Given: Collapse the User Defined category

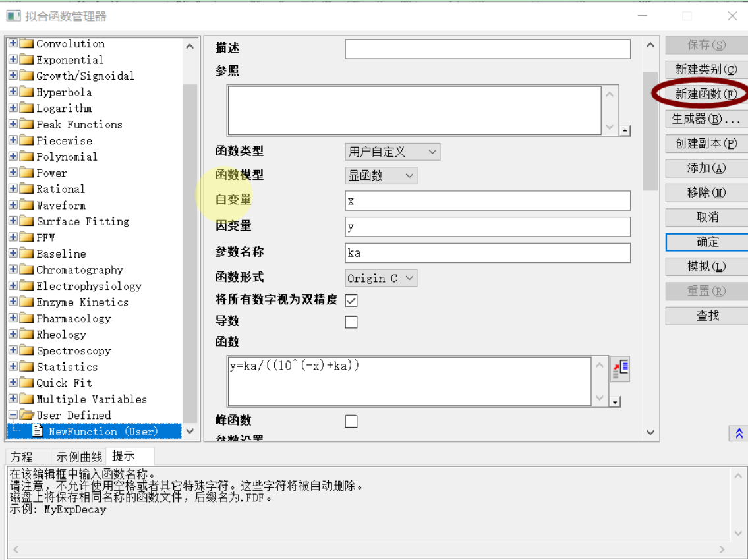Looking at the screenshot, I should (13, 414).
